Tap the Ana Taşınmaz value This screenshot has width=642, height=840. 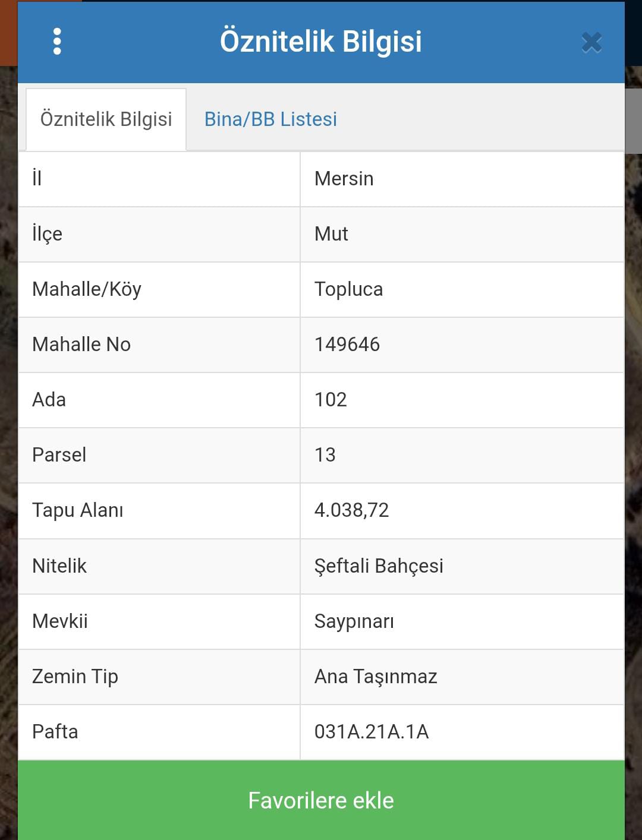(376, 677)
